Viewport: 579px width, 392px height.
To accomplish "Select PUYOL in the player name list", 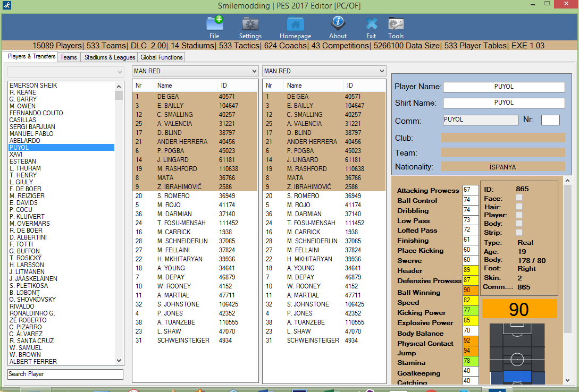I will (61, 147).
